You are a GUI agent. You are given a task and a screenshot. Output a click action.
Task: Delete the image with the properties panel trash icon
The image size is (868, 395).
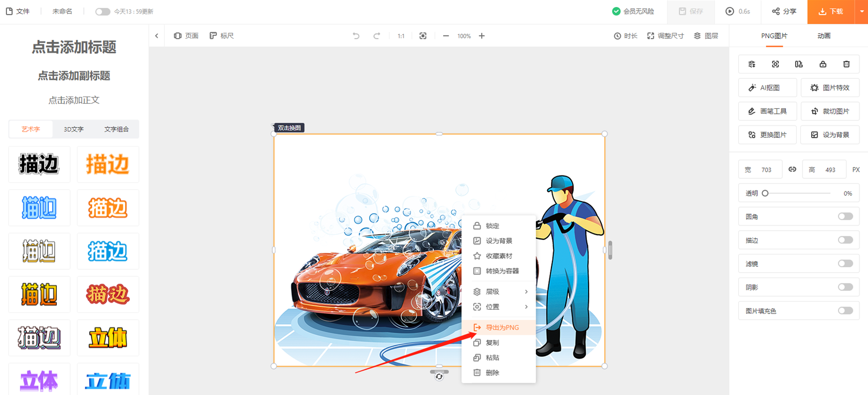[847, 64]
